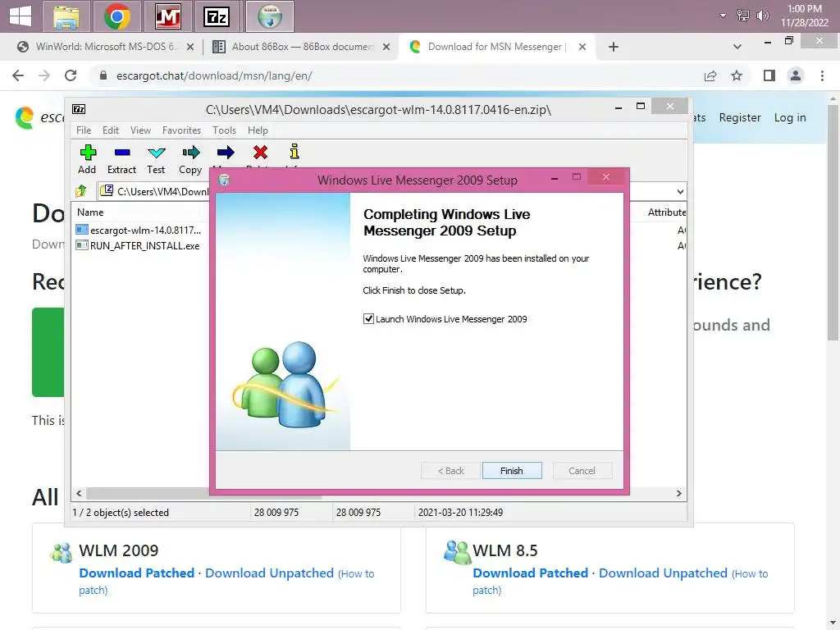Click Finish to close the Messenger setup
Screen dimensions: 840x630
(x=512, y=470)
